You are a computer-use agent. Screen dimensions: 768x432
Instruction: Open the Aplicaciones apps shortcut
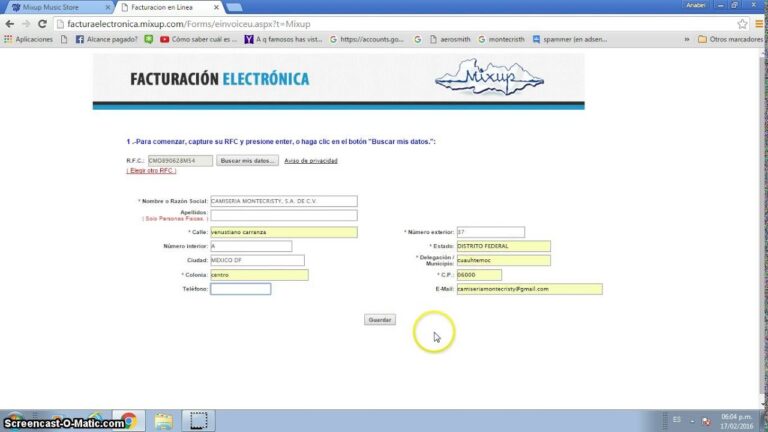[28, 39]
